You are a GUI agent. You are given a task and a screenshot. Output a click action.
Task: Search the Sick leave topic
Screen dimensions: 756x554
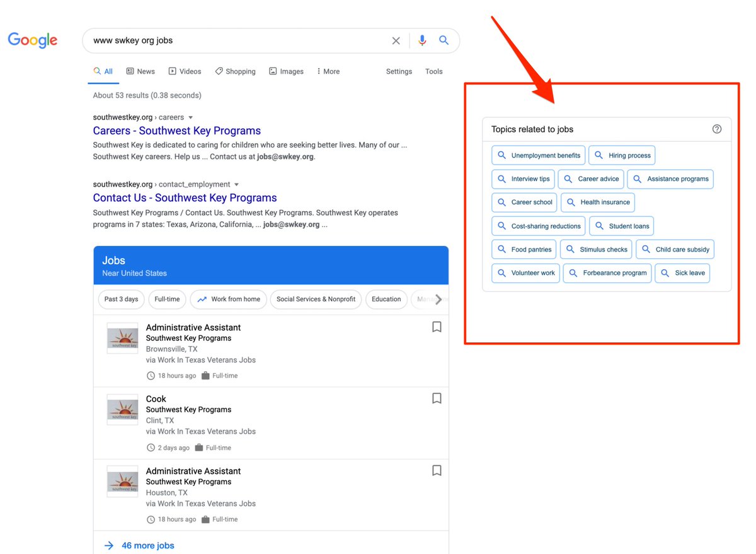(x=683, y=273)
